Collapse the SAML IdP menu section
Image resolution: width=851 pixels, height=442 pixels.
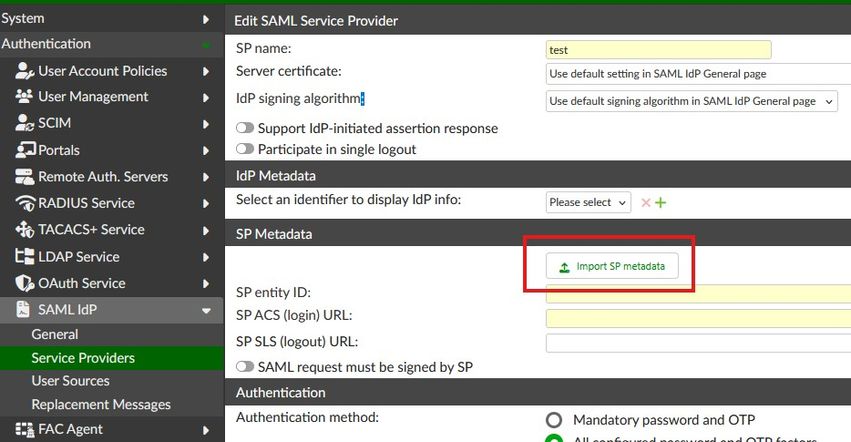[x=206, y=311]
